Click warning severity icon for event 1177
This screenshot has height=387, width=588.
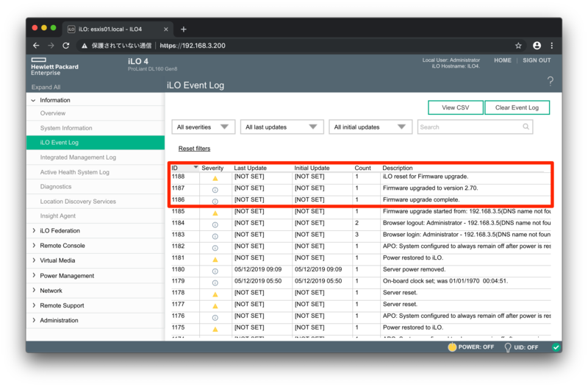click(215, 306)
